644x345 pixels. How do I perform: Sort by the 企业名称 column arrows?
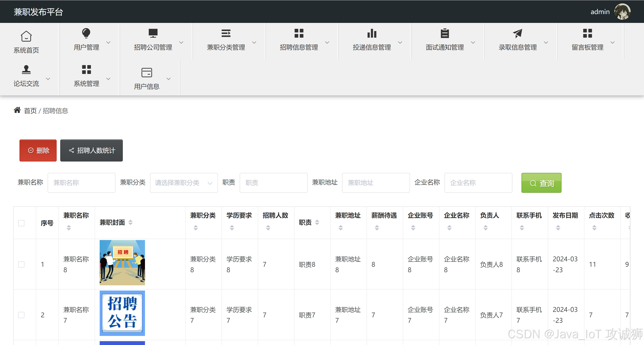(449, 228)
